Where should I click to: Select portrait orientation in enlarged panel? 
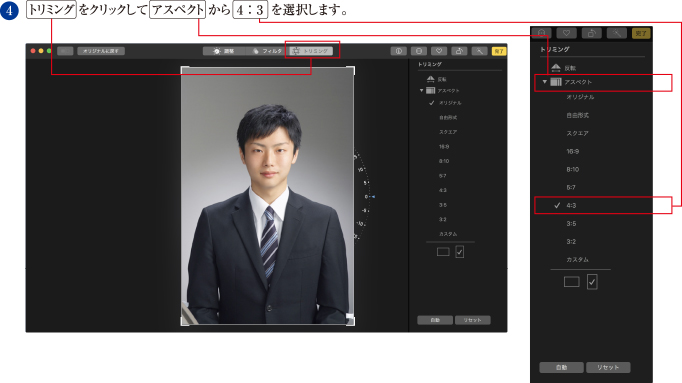point(592,282)
